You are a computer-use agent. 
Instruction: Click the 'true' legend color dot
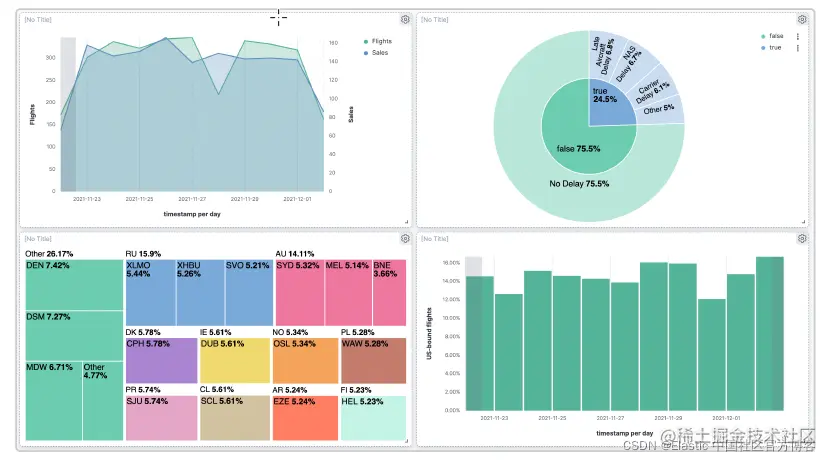(763, 48)
